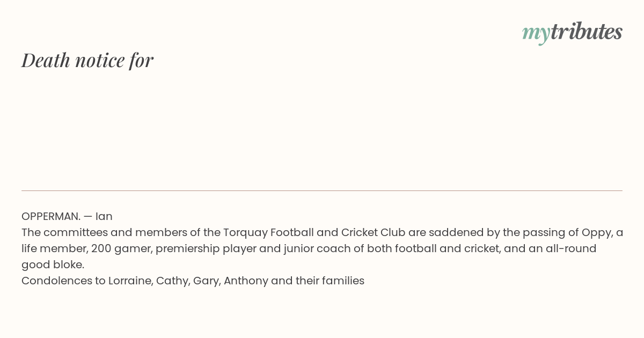Click the horizontal divider line
Viewport: 644px width, 338px height.
pyautogui.click(x=322, y=190)
